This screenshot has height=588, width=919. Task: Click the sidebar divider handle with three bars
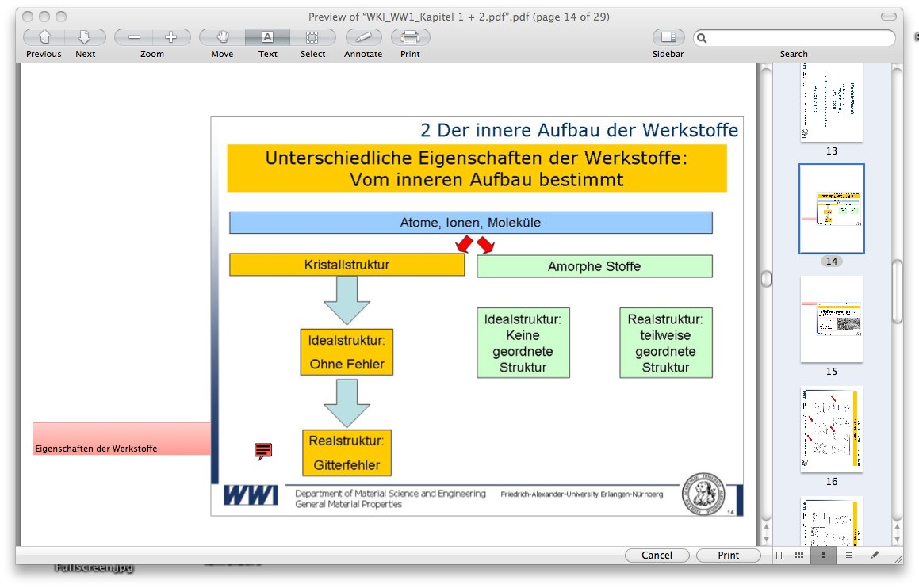pyautogui.click(x=779, y=556)
